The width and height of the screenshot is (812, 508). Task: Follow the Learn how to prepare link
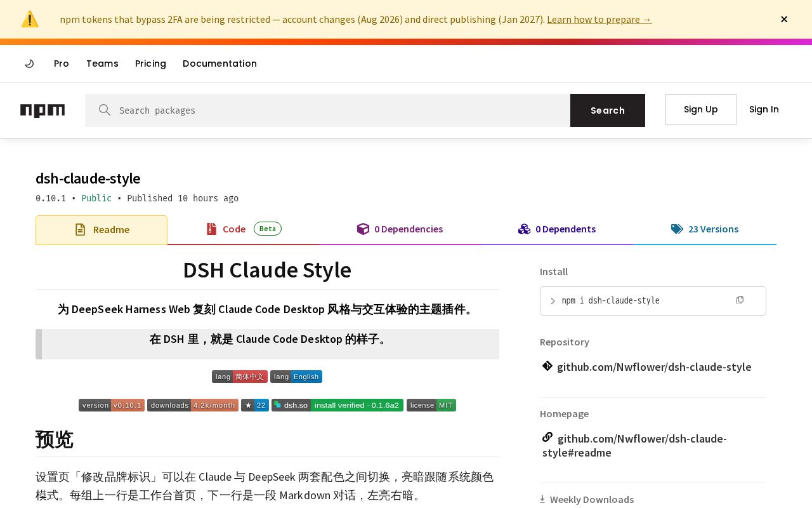599,19
